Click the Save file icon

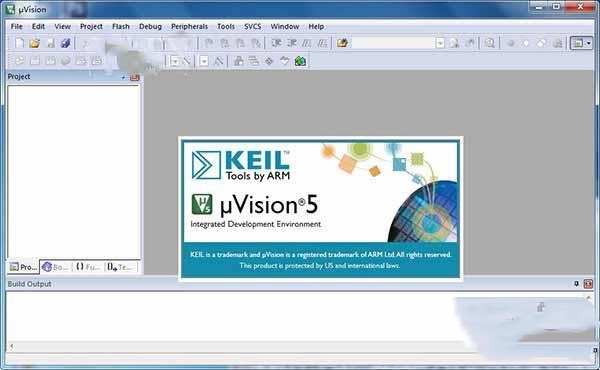tap(50, 43)
